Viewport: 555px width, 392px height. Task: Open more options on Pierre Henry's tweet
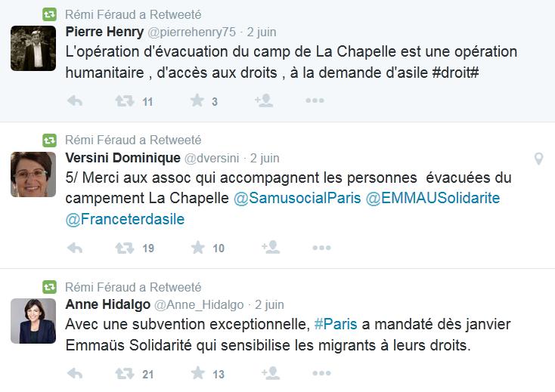(315, 100)
